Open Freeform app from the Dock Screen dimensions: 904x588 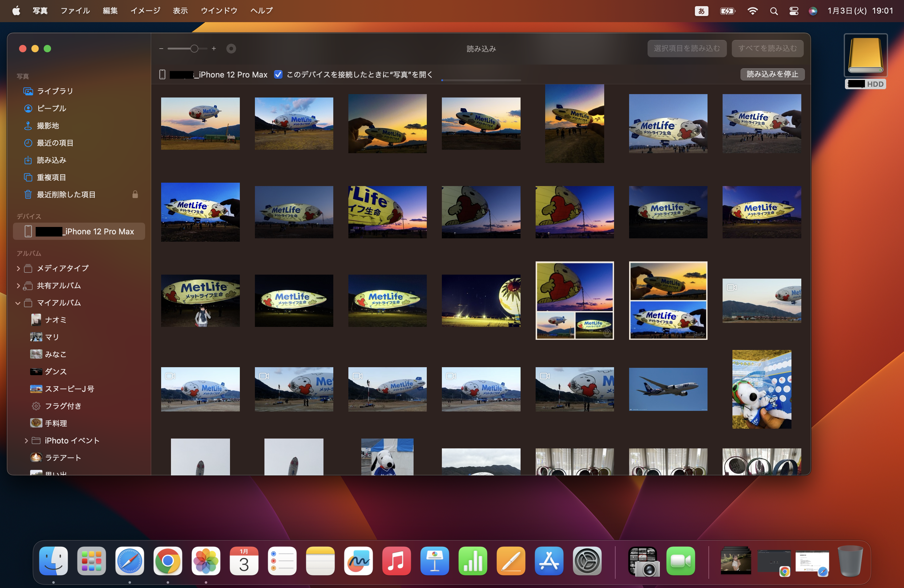358,561
